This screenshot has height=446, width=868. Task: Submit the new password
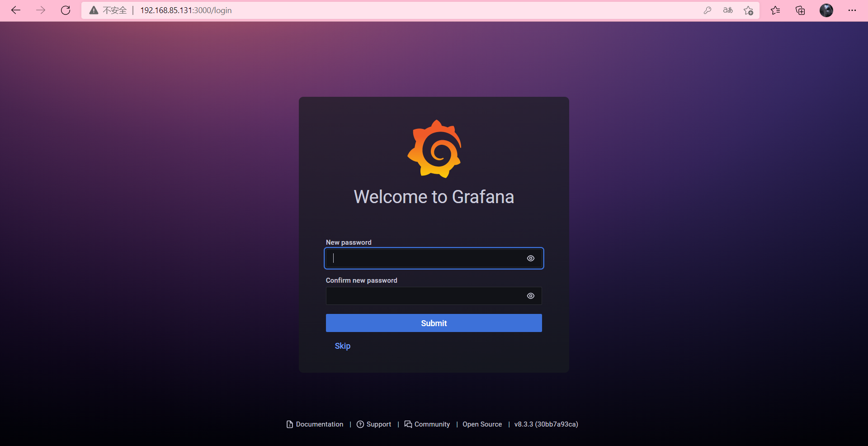(x=434, y=323)
